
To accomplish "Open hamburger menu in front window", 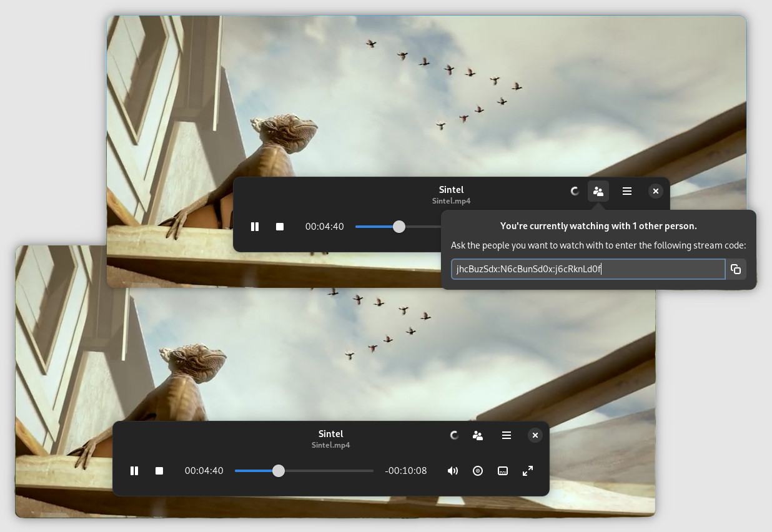I will [x=507, y=435].
